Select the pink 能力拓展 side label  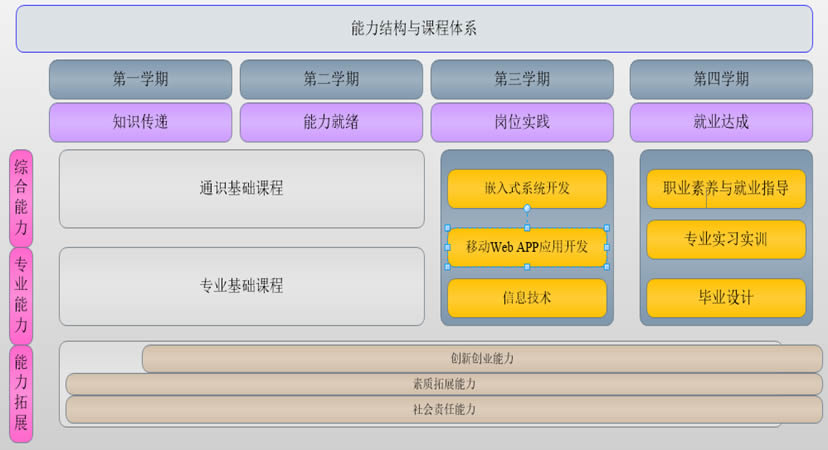pyautogui.click(x=21, y=393)
